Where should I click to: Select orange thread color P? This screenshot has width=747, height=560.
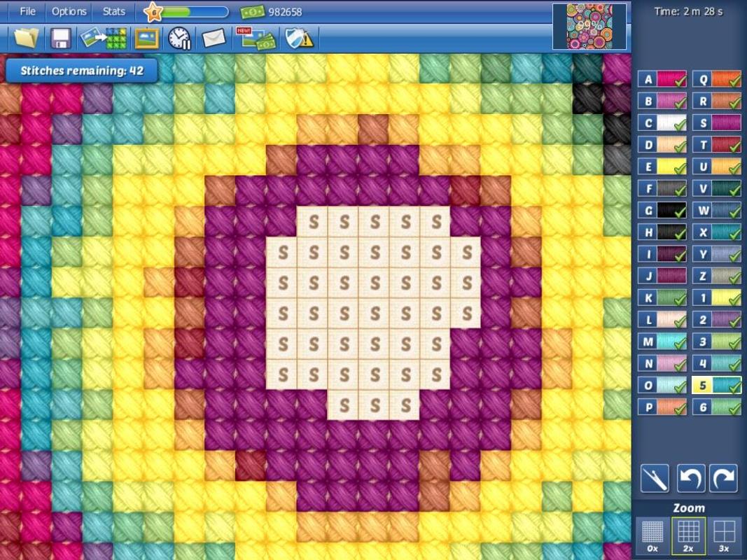[662, 407]
